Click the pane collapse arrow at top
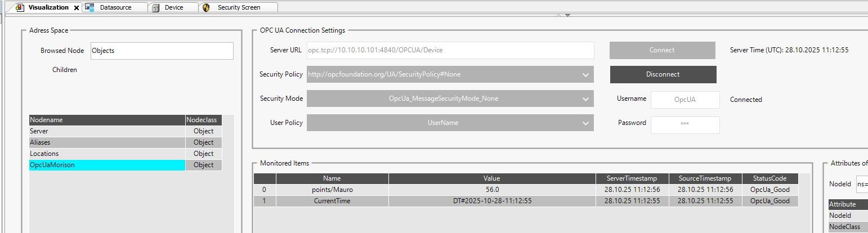This screenshot has height=233, width=868. [x=567, y=15]
